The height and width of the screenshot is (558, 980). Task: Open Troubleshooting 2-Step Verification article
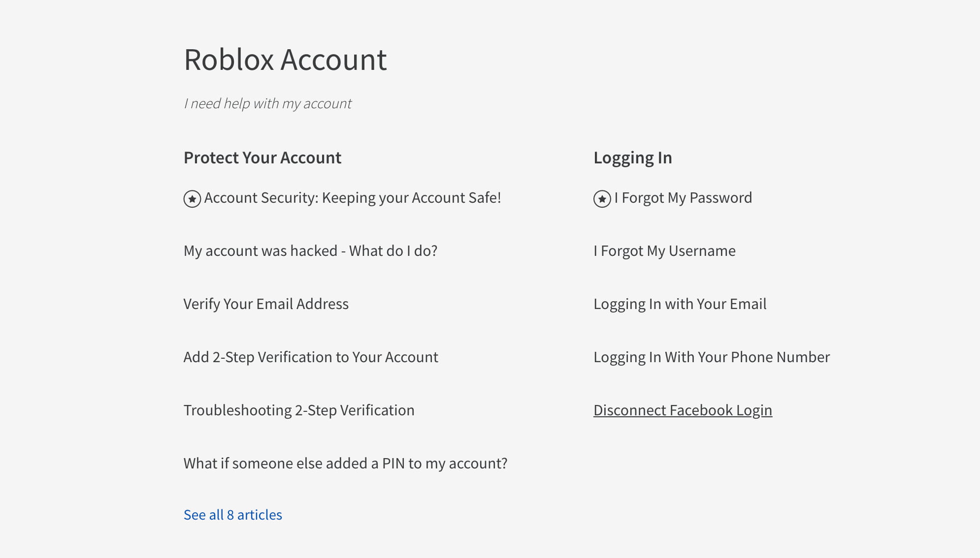tap(298, 410)
